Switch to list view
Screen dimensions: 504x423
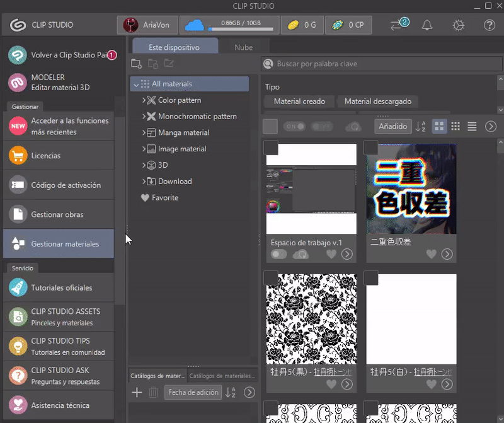(472, 126)
